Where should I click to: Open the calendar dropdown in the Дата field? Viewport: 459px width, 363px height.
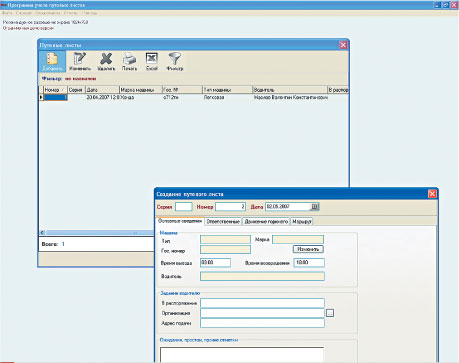pyautogui.click(x=314, y=207)
